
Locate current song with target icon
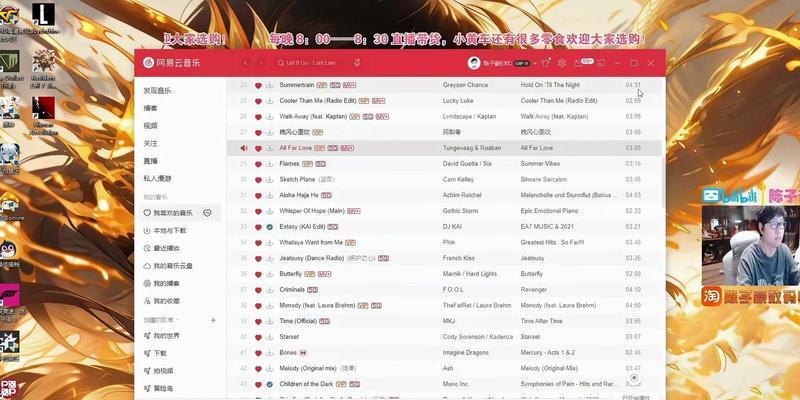point(634,378)
